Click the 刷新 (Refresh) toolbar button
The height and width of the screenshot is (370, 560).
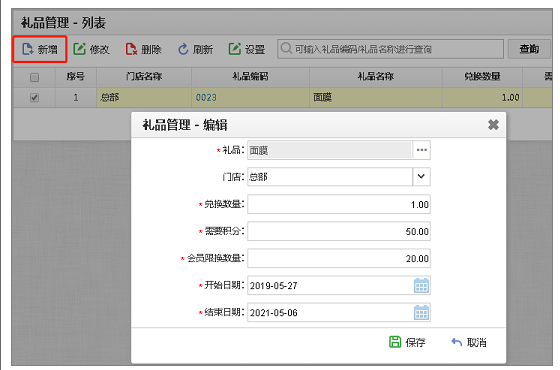pos(196,49)
